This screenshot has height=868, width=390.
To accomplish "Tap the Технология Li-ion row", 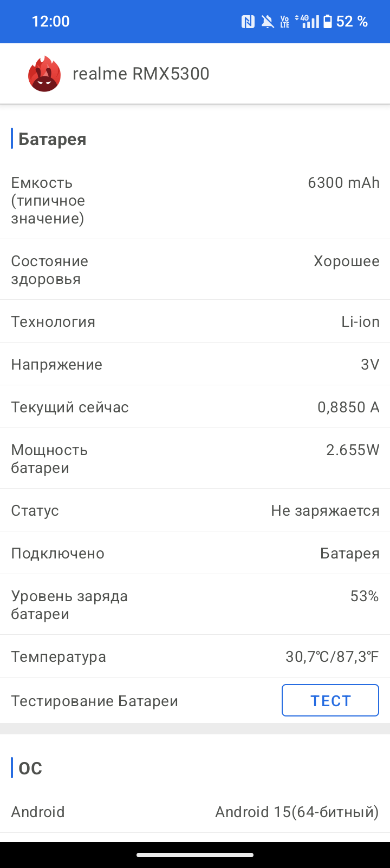I will click(x=195, y=321).
